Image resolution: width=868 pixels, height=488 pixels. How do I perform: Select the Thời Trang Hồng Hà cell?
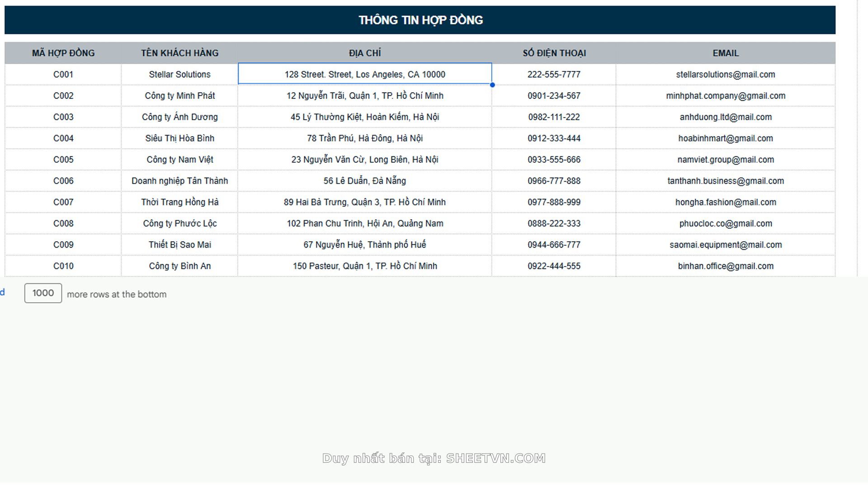coord(179,202)
